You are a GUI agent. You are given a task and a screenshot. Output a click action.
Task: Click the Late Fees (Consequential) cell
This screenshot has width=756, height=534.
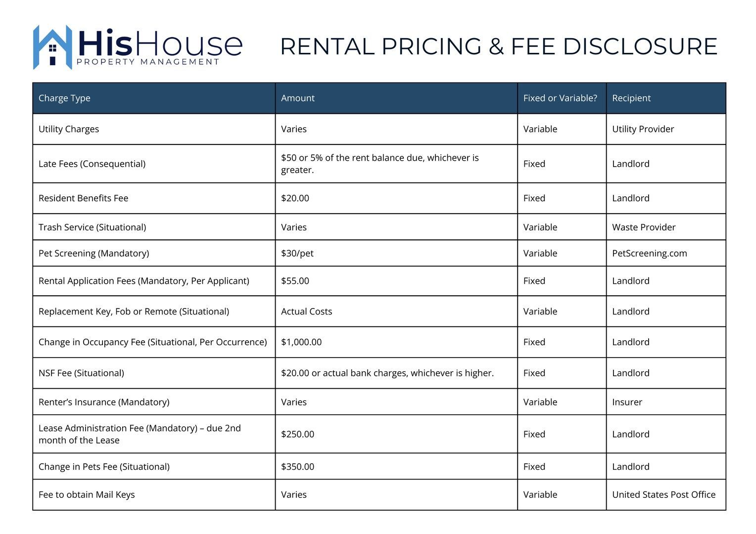point(92,164)
